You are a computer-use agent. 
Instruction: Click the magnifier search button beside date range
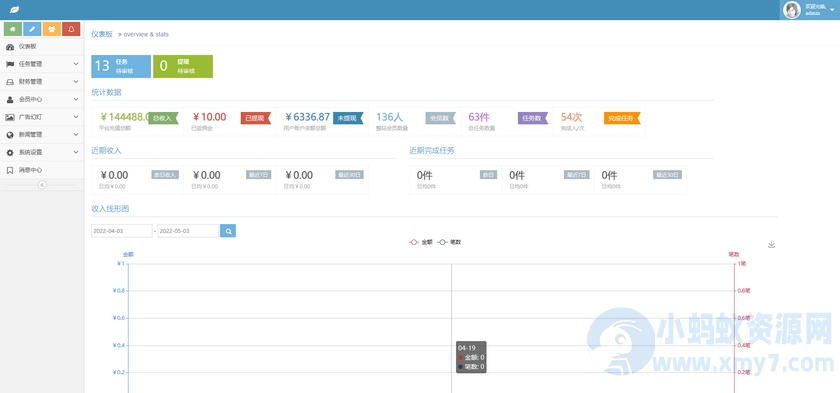point(228,231)
